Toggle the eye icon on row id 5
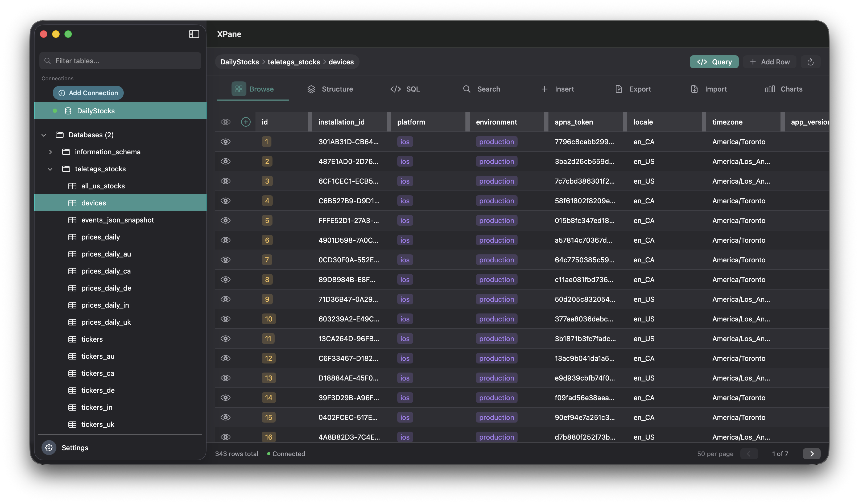The image size is (859, 504). point(225,221)
